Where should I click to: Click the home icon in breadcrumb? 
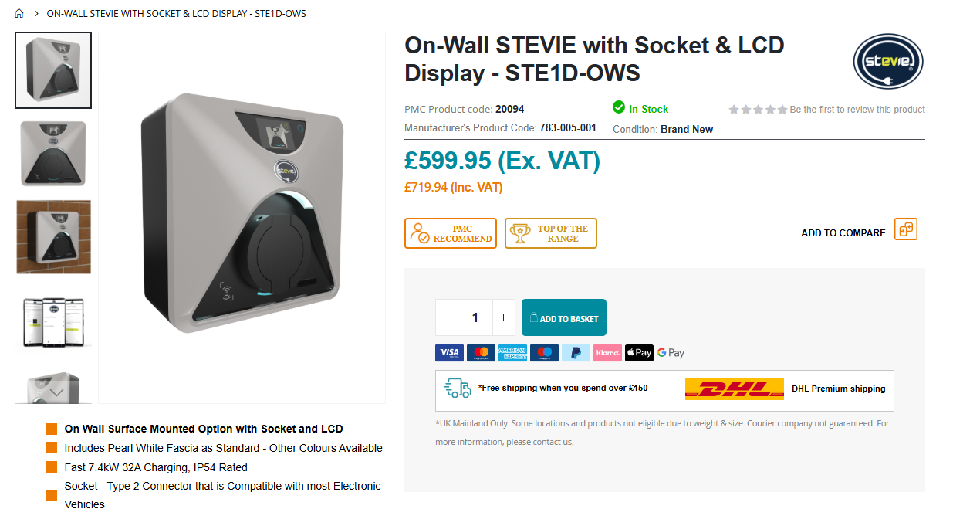[x=19, y=13]
